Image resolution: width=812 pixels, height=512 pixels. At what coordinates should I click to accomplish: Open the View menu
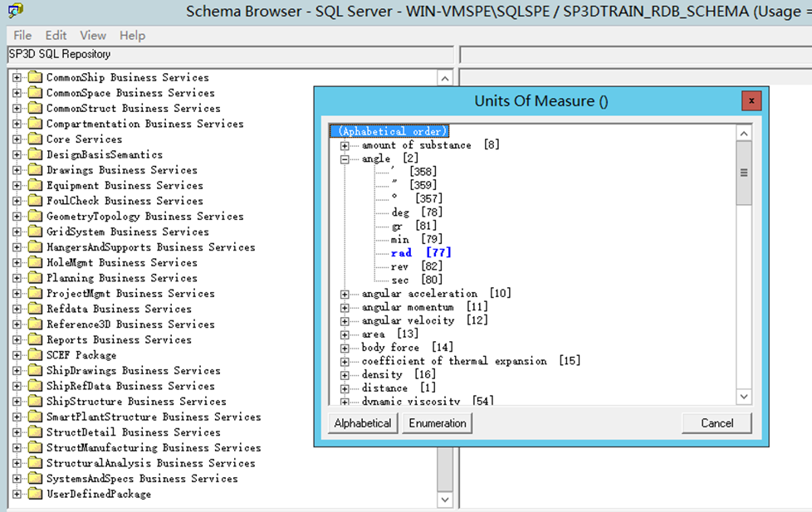93,35
